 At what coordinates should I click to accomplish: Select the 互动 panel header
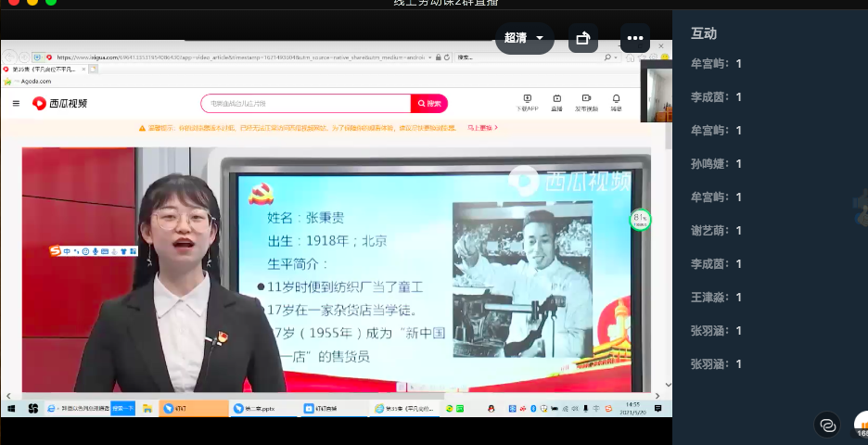(x=704, y=33)
